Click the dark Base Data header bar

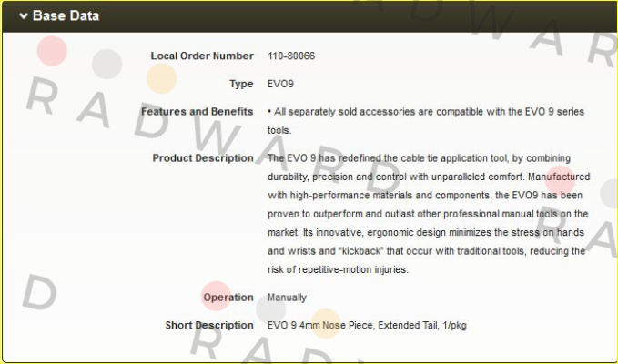(309, 16)
